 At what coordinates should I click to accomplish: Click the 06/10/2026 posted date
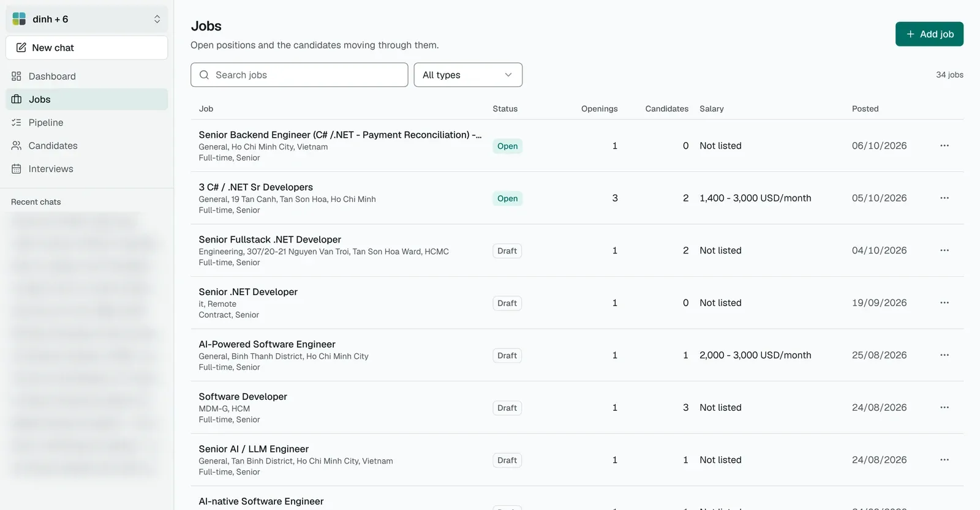coord(879,146)
